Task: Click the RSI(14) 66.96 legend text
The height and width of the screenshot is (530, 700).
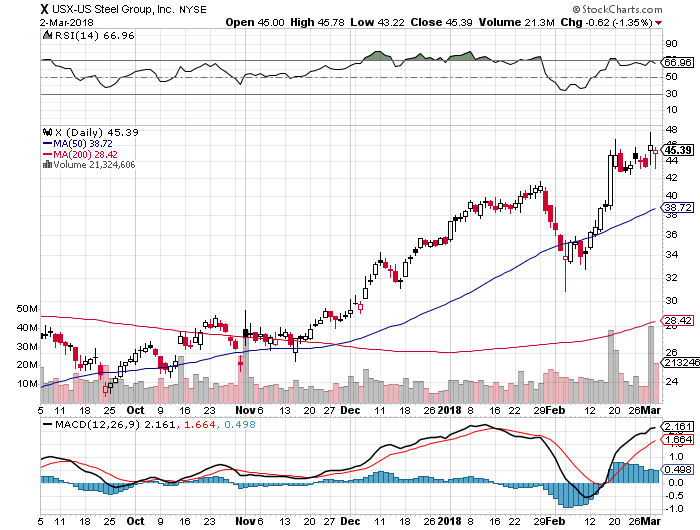Action: point(94,36)
